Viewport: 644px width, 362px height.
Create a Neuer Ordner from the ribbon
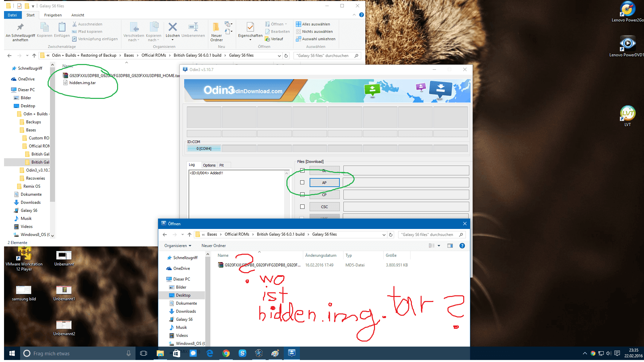pyautogui.click(x=216, y=32)
